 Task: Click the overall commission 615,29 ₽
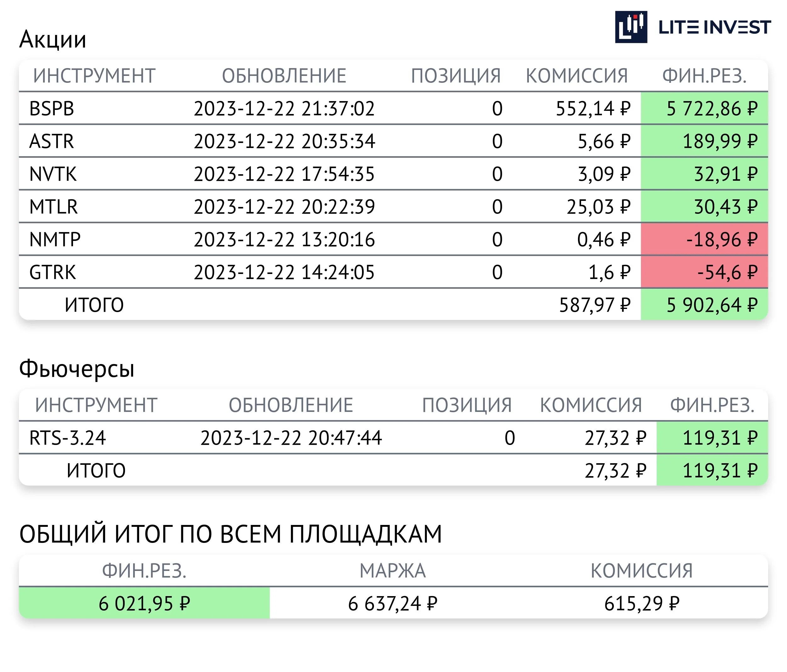(x=642, y=603)
